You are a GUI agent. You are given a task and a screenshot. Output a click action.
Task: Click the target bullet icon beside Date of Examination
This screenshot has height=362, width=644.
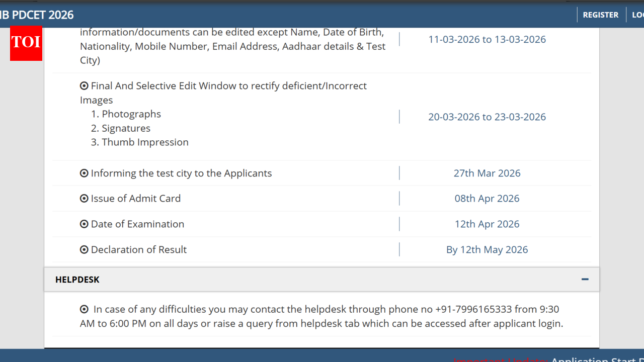tap(84, 224)
